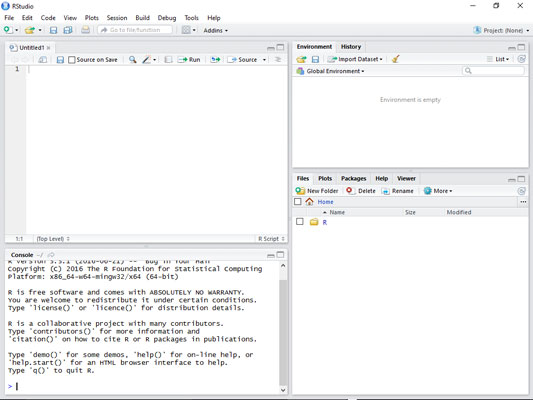Click the Source button in editor toolbar
Viewport: 533px width, 400px height.
point(242,60)
